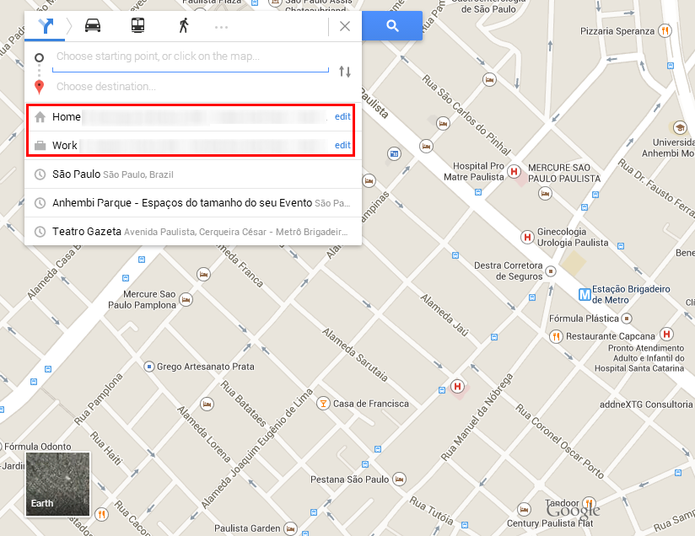Choose public transit bus icon

click(138, 25)
